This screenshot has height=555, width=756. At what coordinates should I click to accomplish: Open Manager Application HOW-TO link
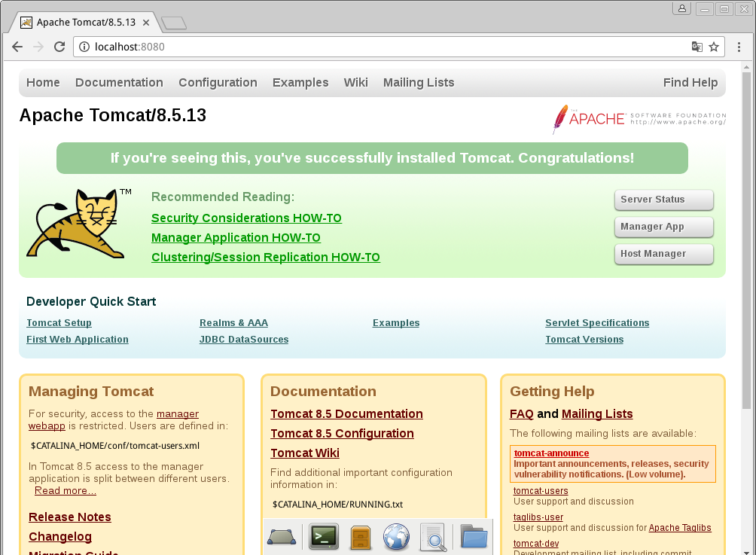pyautogui.click(x=236, y=238)
